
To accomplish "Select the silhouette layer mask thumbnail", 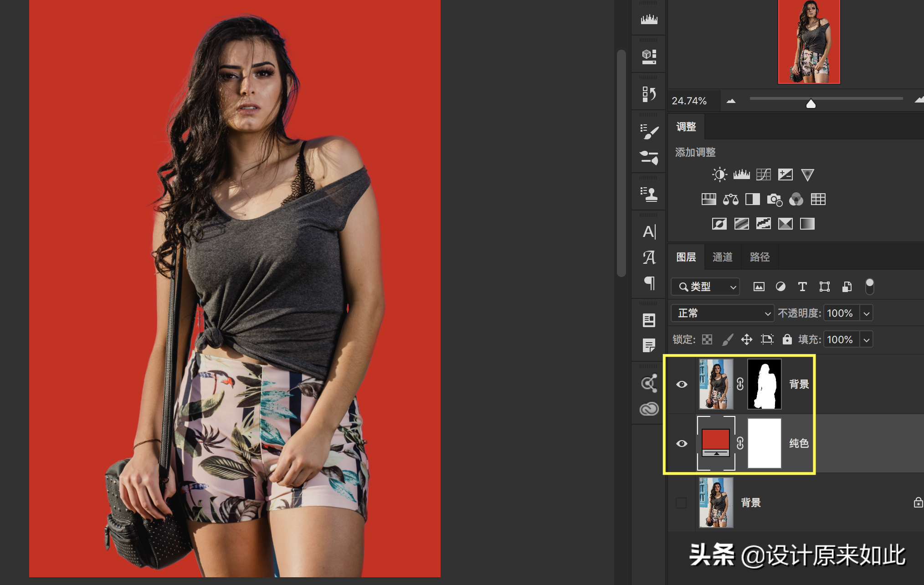I will click(x=764, y=384).
